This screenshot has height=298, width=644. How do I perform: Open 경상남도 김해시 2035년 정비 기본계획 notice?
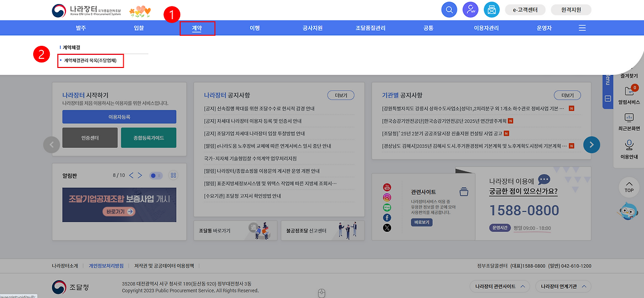pyautogui.click(x=474, y=146)
